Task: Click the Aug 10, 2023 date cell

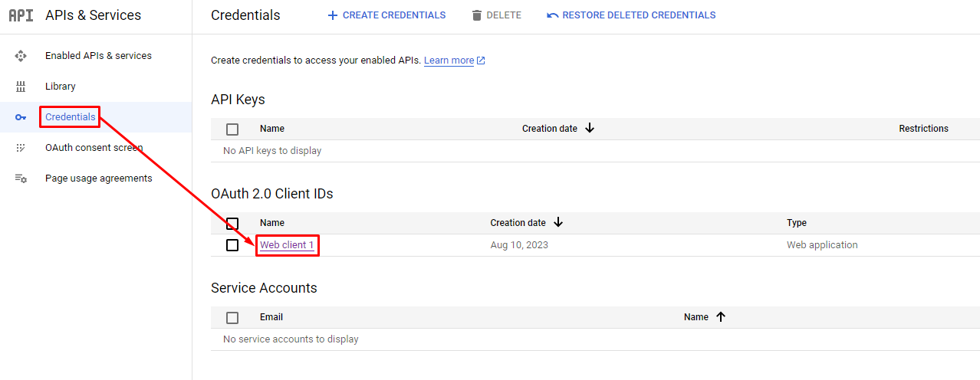Action: pyautogui.click(x=519, y=245)
